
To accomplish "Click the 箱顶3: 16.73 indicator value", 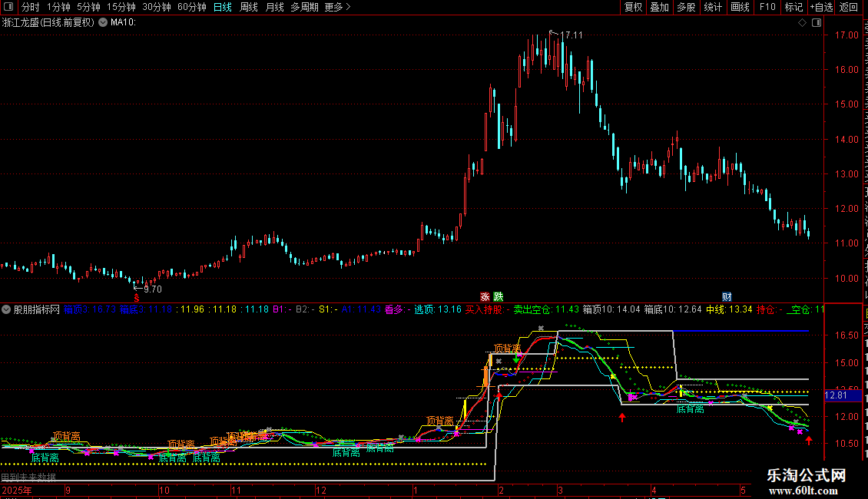I will coord(90,310).
